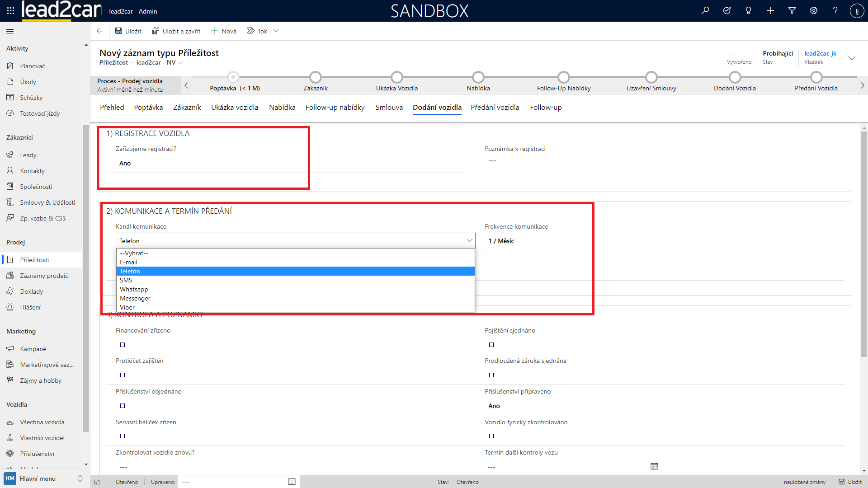Tick the Pojištění sjednáno checkbox
Viewport: 868px width, 488px height.
(x=491, y=345)
